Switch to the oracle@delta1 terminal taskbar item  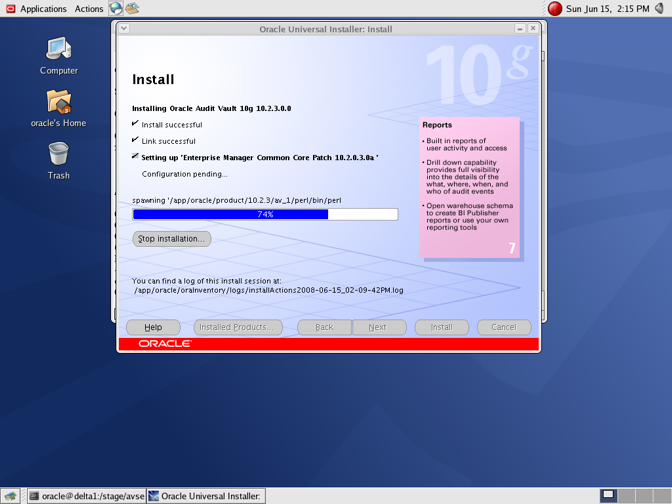click(87, 496)
